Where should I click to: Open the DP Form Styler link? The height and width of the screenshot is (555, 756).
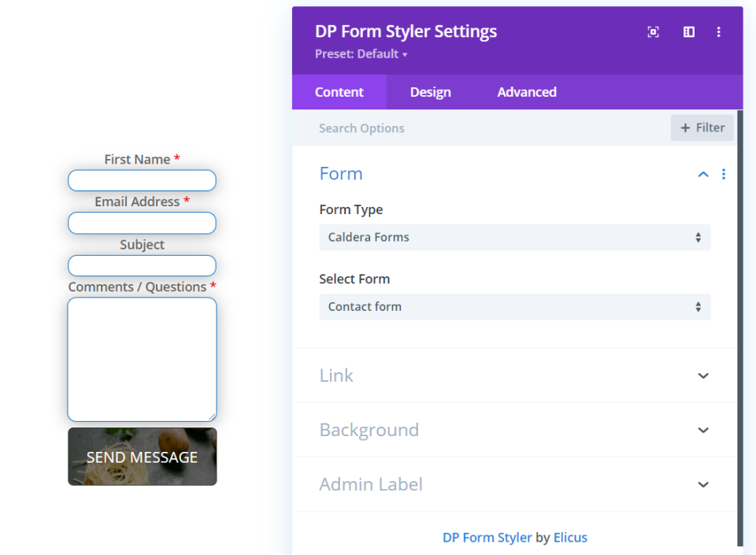click(487, 538)
